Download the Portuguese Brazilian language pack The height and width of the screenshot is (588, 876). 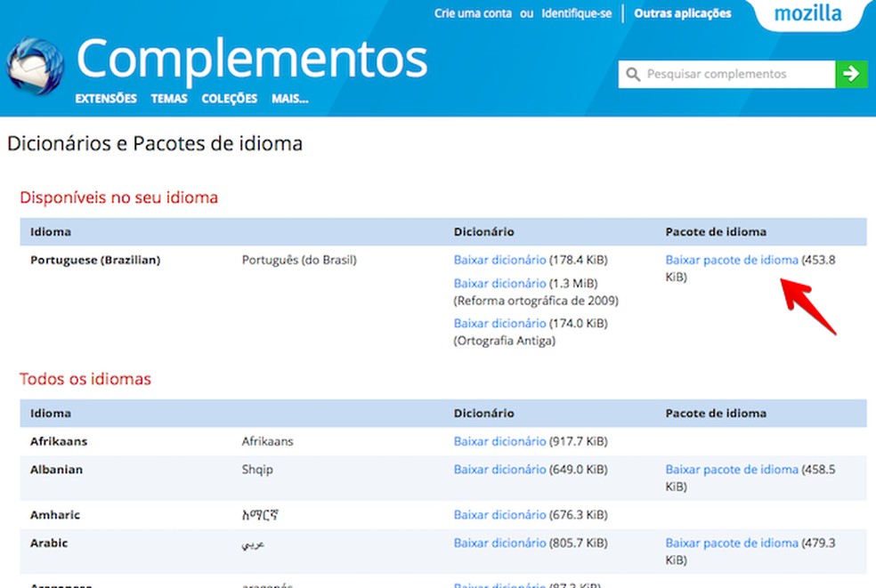[729, 260]
